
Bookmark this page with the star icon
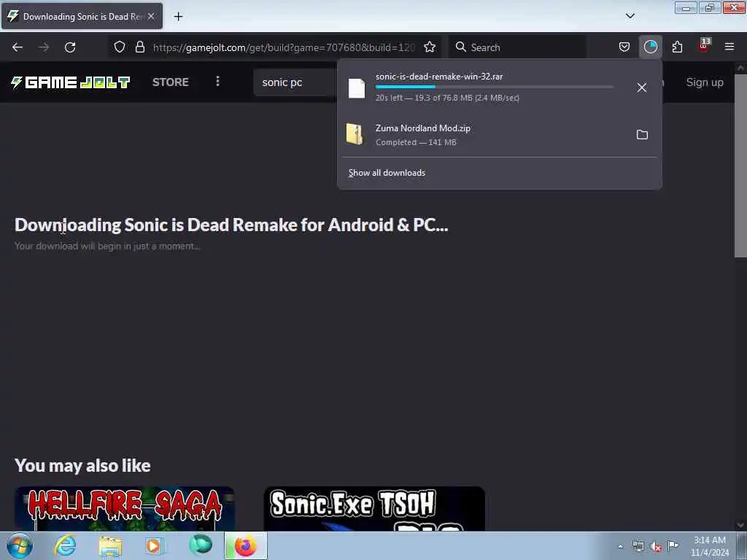click(x=430, y=47)
